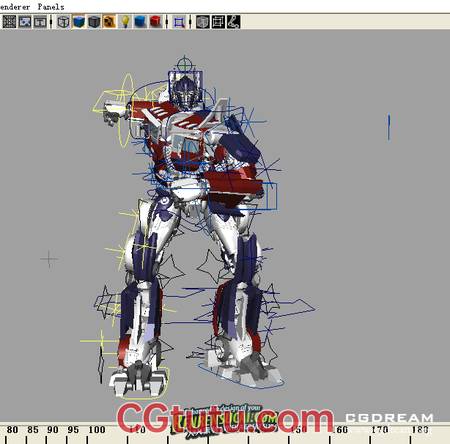Click frame 100 on the timeline
This screenshot has height=444, width=450.
point(97,430)
